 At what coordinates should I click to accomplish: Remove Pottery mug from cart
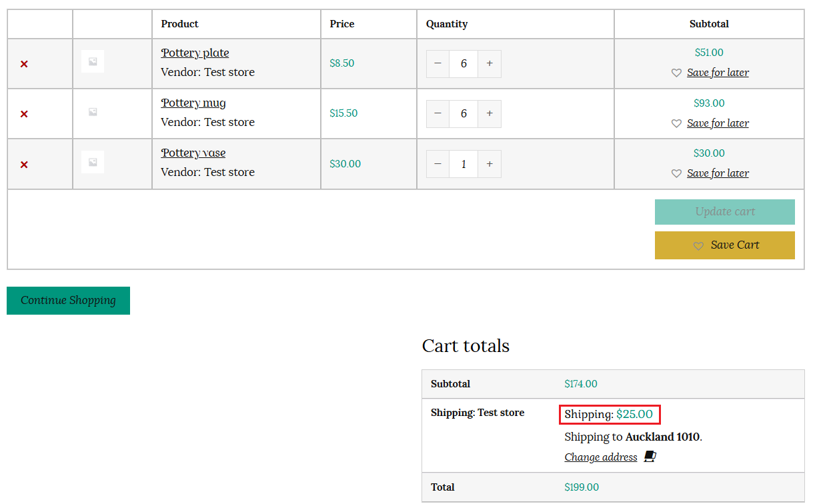pyautogui.click(x=24, y=114)
